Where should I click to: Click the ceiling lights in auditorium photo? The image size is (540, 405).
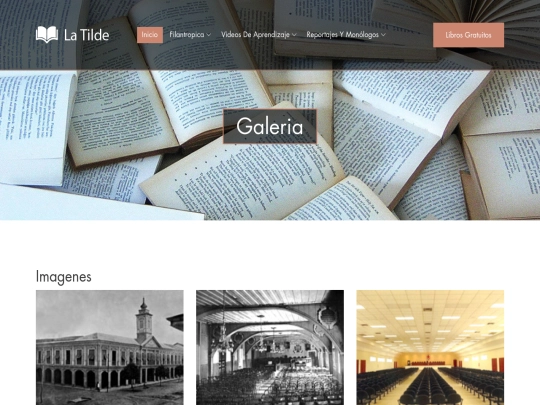[430, 324]
